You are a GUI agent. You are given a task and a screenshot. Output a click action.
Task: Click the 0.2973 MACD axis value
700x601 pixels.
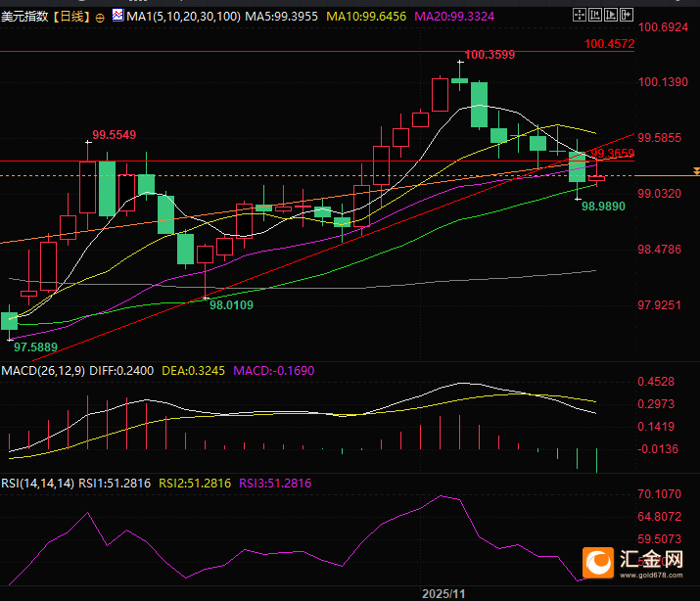point(656,404)
